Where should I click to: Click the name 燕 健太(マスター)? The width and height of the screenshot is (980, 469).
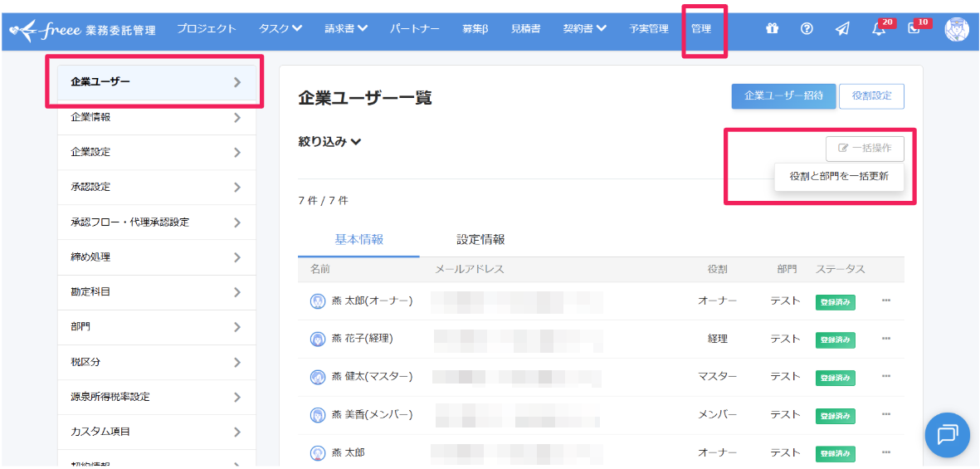click(x=372, y=377)
